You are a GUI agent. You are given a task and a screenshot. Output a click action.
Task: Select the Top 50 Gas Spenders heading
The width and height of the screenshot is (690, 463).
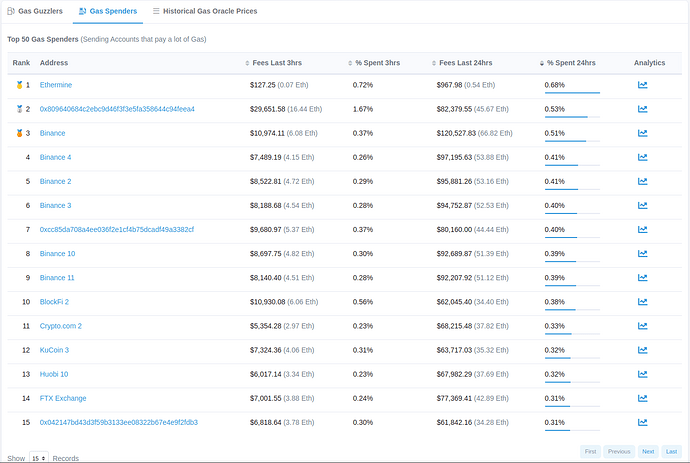click(x=43, y=39)
